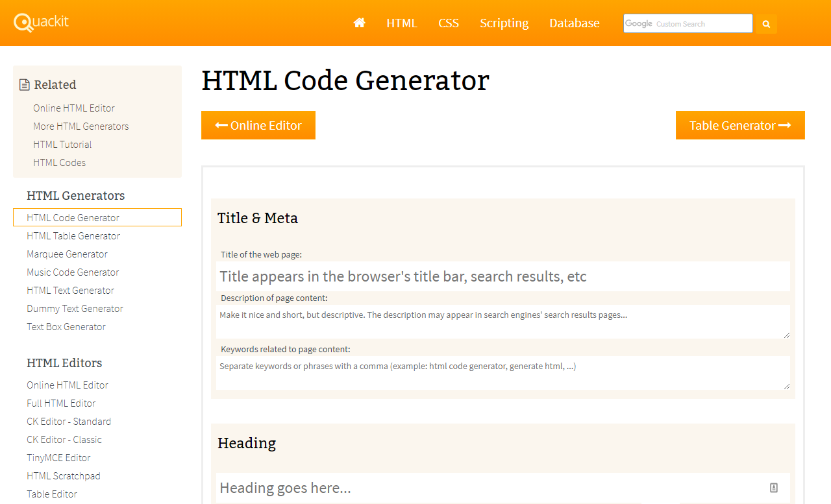This screenshot has width=831, height=504.
Task: Click the HTML Generators sidebar heading
Action: coord(75,195)
